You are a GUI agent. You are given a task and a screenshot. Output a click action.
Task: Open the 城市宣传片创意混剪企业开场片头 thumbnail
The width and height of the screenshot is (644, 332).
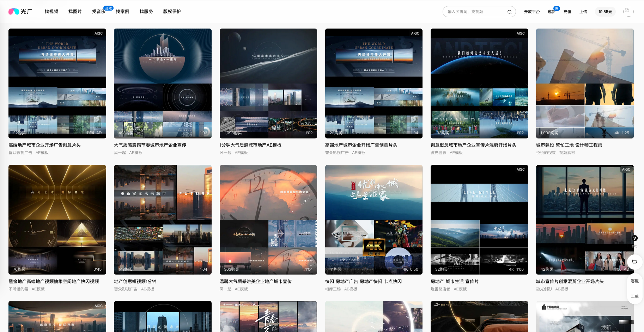[x=585, y=220]
